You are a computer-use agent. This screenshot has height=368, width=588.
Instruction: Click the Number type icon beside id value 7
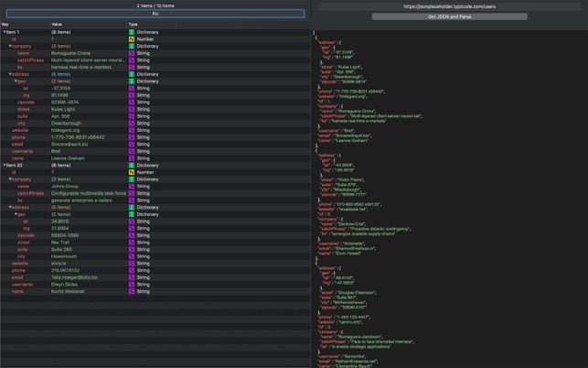[132, 172]
